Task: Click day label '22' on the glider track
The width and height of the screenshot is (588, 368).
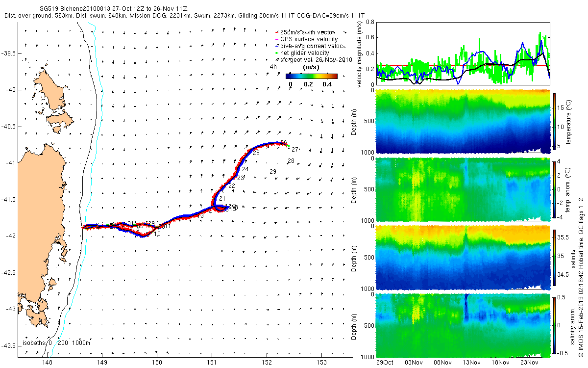Action: 232,186
